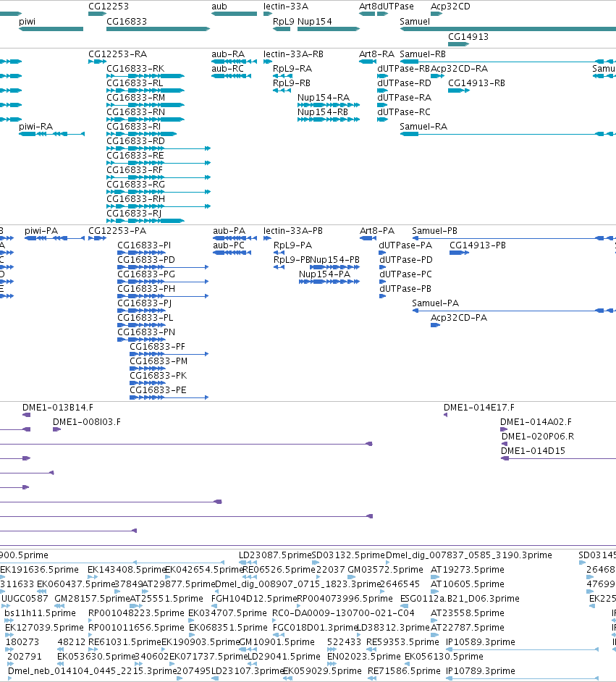Click transcript CG12253-RA
Viewport: 616px width, 682px height.
[117, 54]
